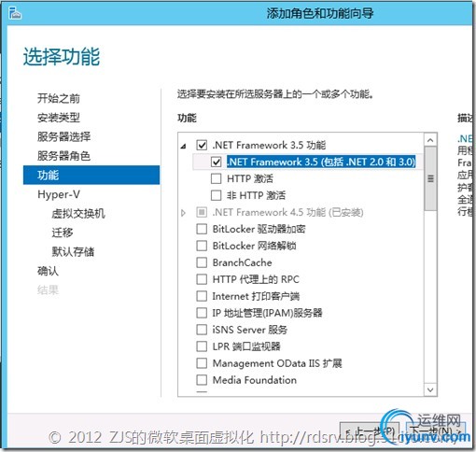Toggle .NET Framework 4.5 功能 checkbox

pyautogui.click(x=202, y=212)
